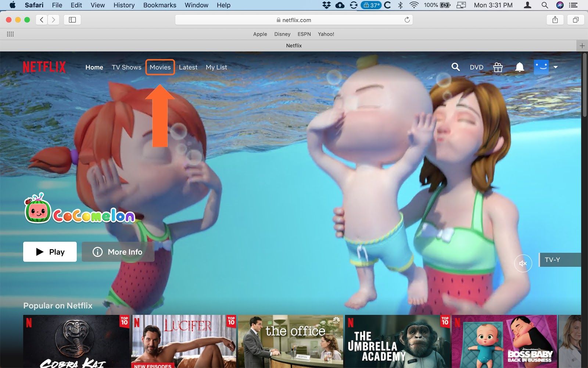
Task: Open the gift card icon
Action: pos(498,67)
